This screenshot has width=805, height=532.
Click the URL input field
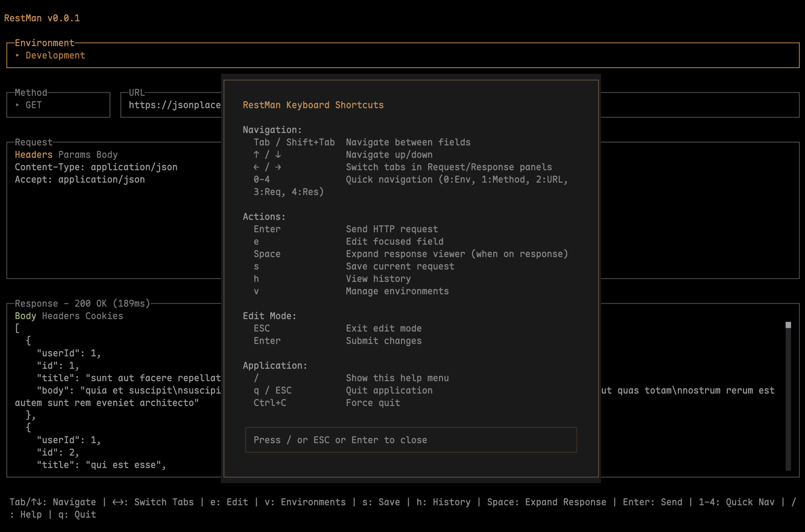coord(174,105)
